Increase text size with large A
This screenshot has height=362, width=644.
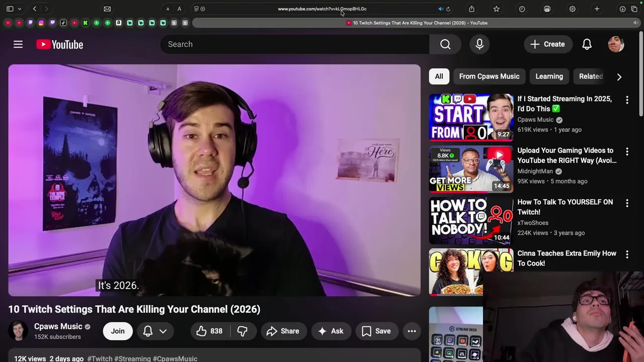pos(179,9)
